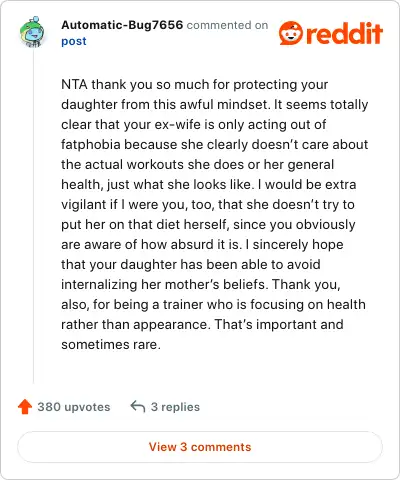Click the "commented on" text in the header
The image size is (400, 480).
(x=227, y=25)
